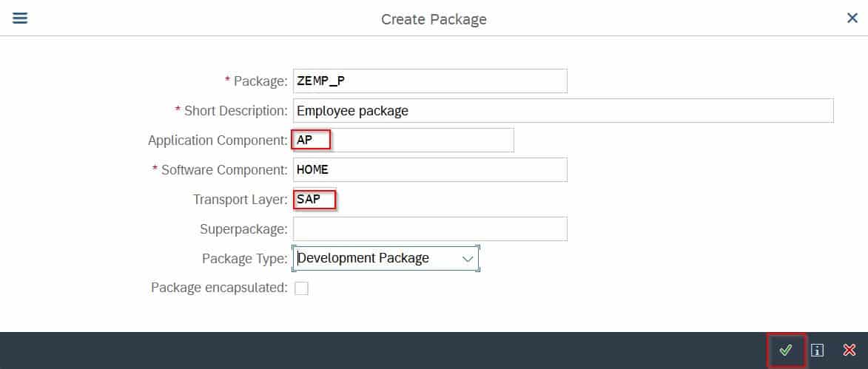Expand the Package Type dropdown chevron
868x369 pixels.
coord(468,258)
